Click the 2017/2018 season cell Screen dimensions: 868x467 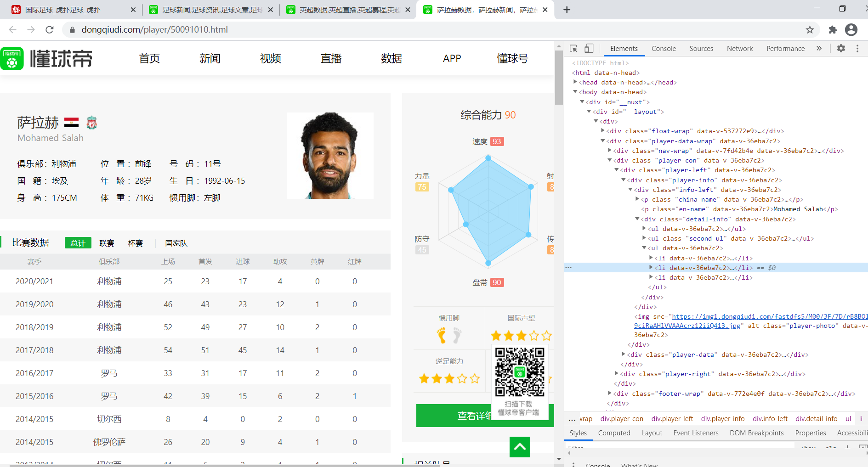[x=34, y=350]
